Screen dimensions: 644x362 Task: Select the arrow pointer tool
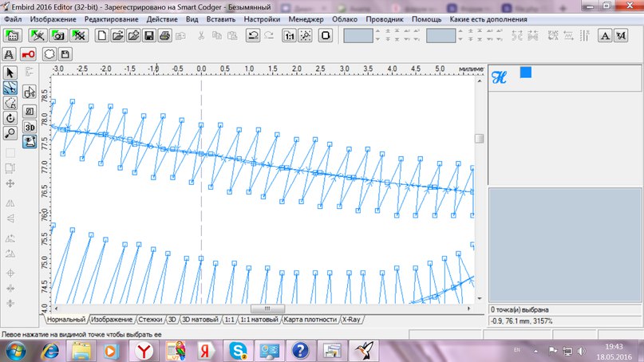[10, 74]
